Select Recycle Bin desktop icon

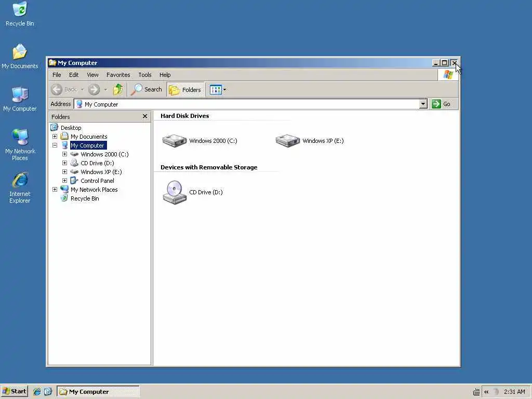(x=20, y=14)
